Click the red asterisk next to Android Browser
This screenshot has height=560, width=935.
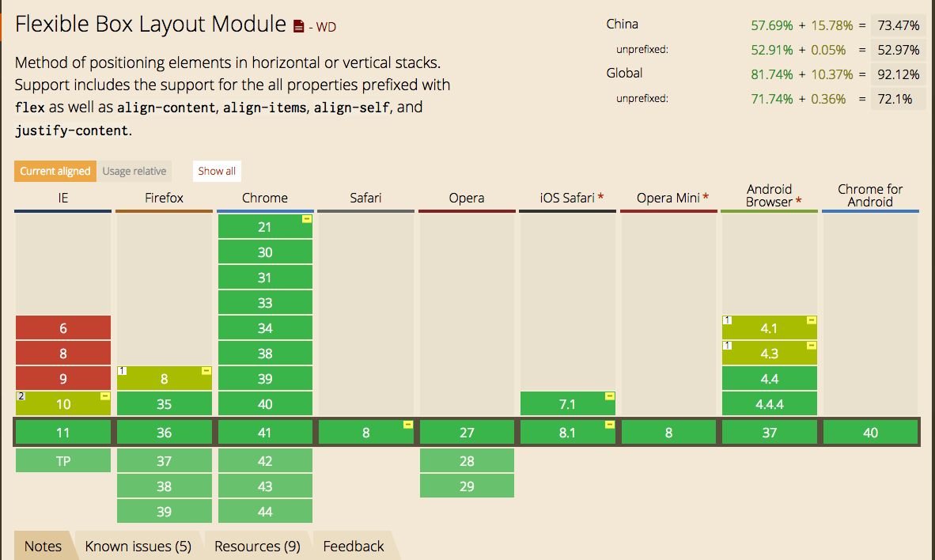pyautogui.click(x=798, y=202)
